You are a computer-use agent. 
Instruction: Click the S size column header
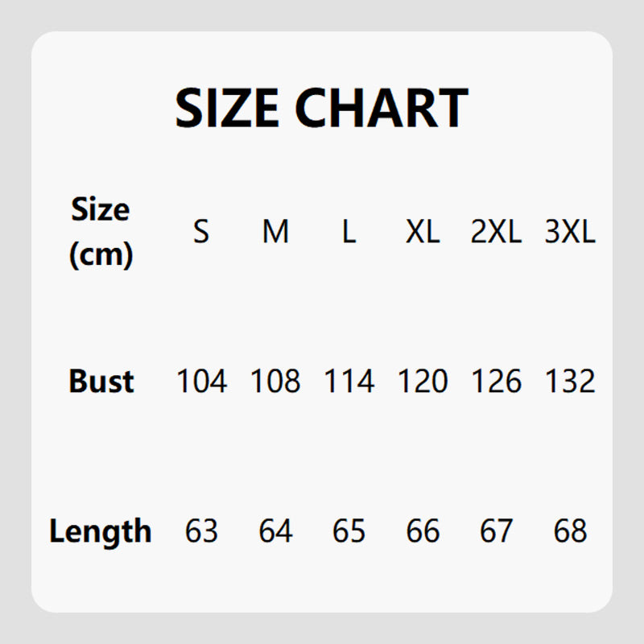click(201, 233)
